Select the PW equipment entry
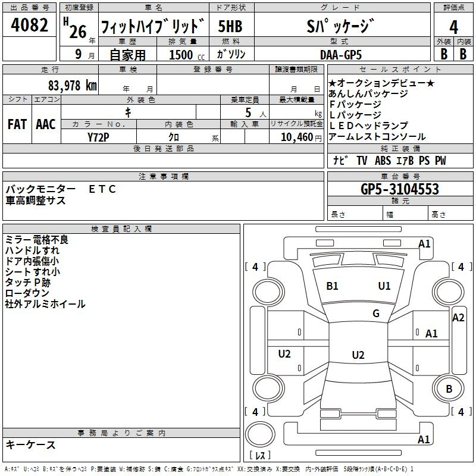 click(440, 160)
